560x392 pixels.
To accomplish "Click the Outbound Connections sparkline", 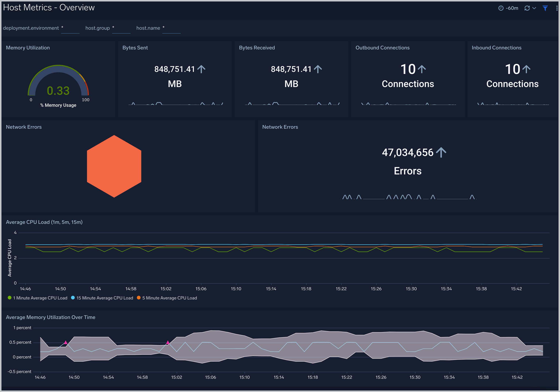I will tap(409, 104).
